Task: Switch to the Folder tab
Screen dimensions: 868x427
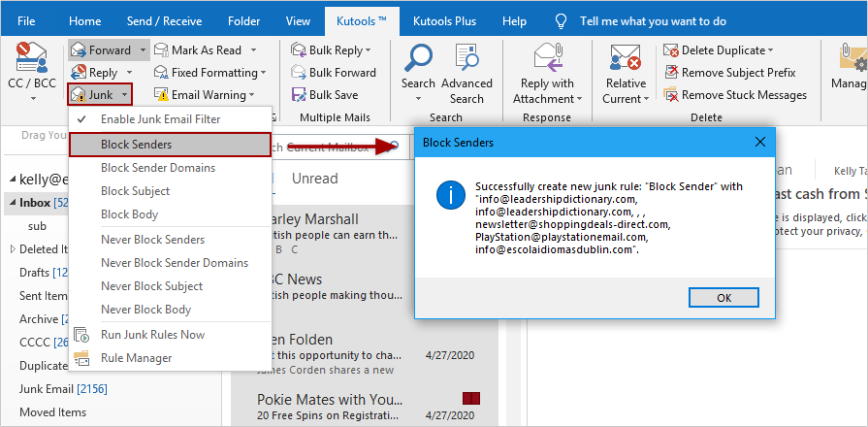Action: (x=244, y=21)
